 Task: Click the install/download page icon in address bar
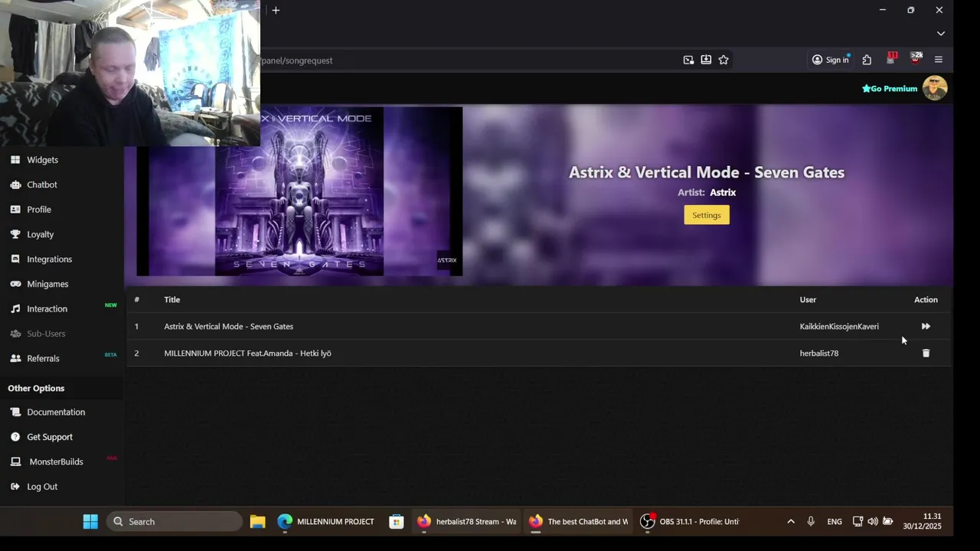[706, 60]
